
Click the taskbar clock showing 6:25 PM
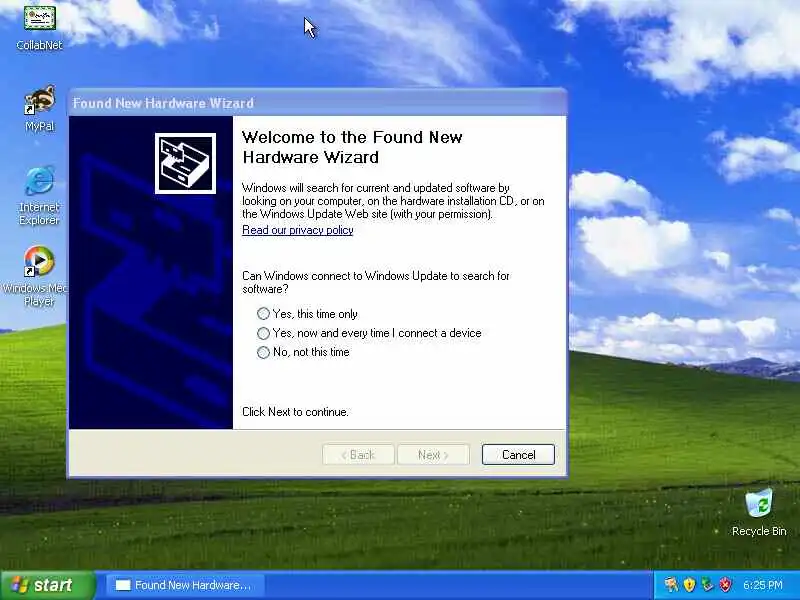[763, 585]
